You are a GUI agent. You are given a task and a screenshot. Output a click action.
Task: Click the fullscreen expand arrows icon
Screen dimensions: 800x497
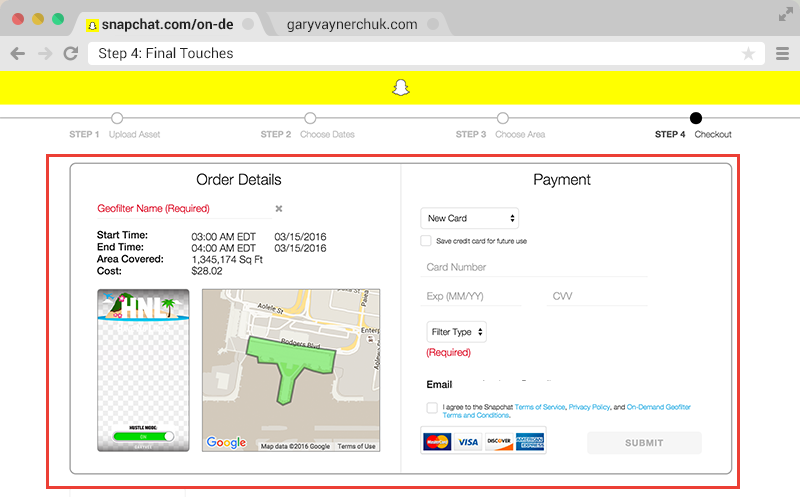tap(786, 15)
